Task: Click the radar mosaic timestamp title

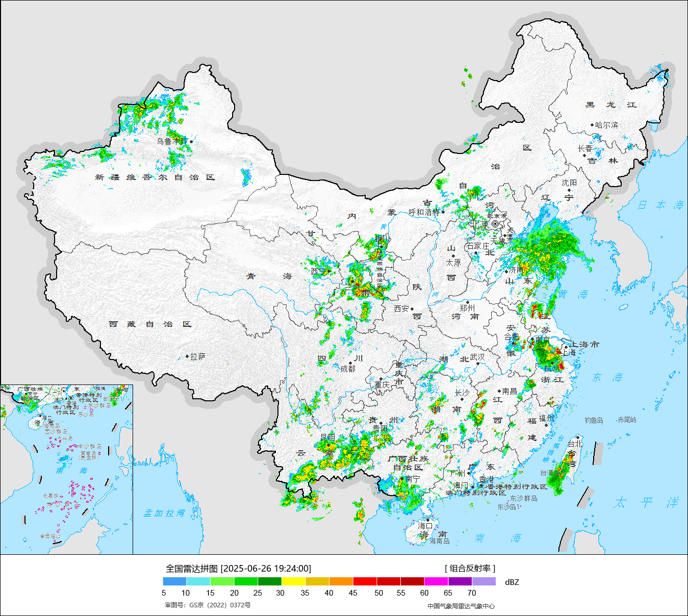Action: (x=238, y=569)
